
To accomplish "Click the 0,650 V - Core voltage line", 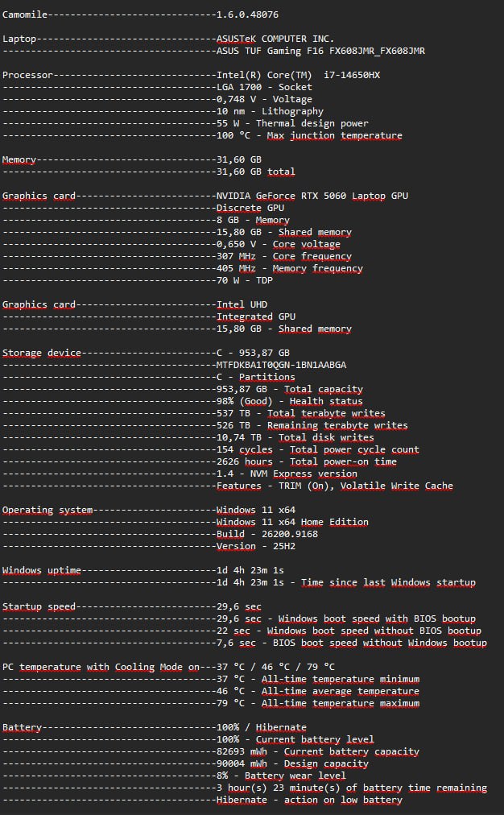I will click(x=279, y=244).
